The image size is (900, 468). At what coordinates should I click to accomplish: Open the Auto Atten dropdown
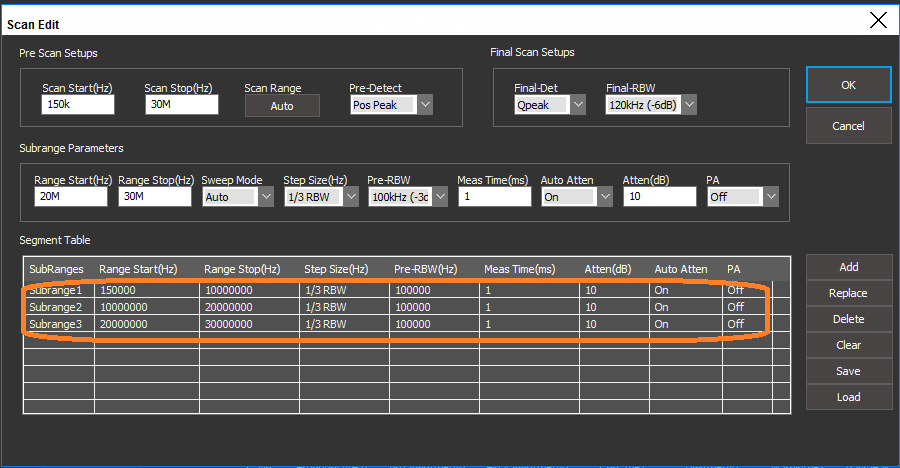coord(605,197)
